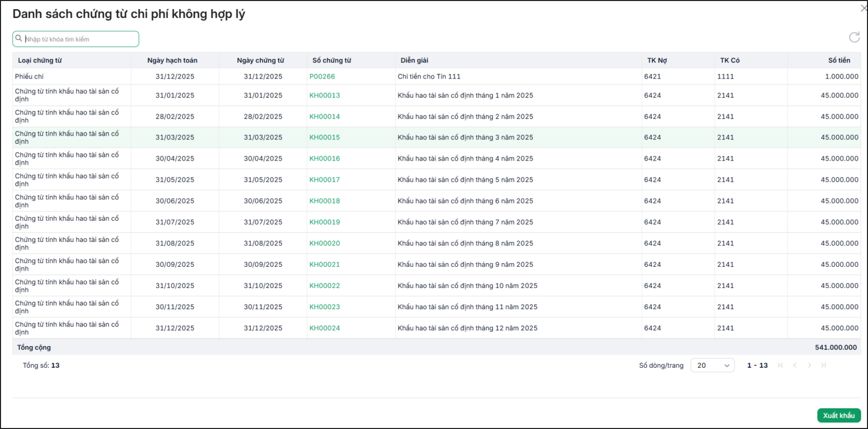Select the row for tháng 10 năm 2025

tap(436, 286)
